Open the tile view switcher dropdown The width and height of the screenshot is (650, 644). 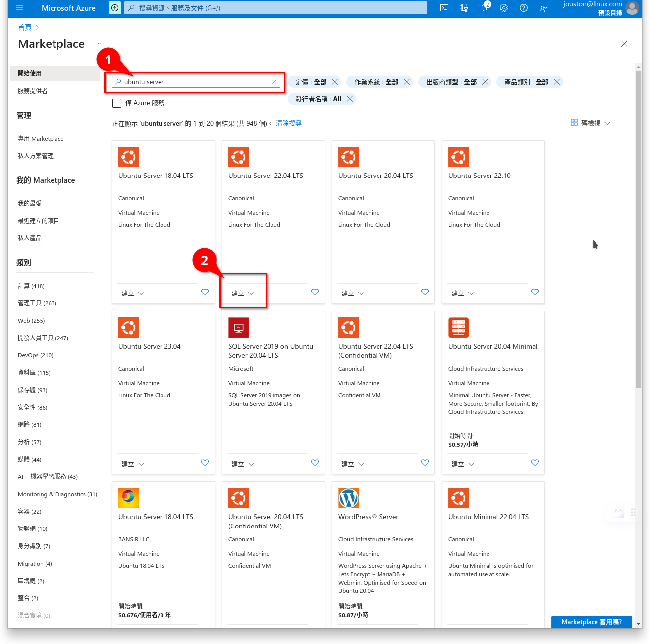(591, 123)
